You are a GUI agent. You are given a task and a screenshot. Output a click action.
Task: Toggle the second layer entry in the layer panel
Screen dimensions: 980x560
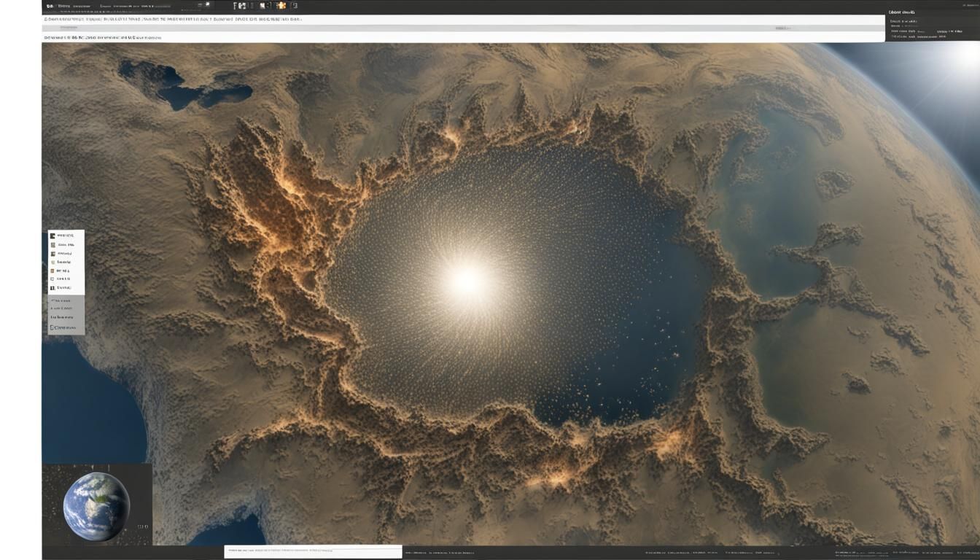point(52,244)
